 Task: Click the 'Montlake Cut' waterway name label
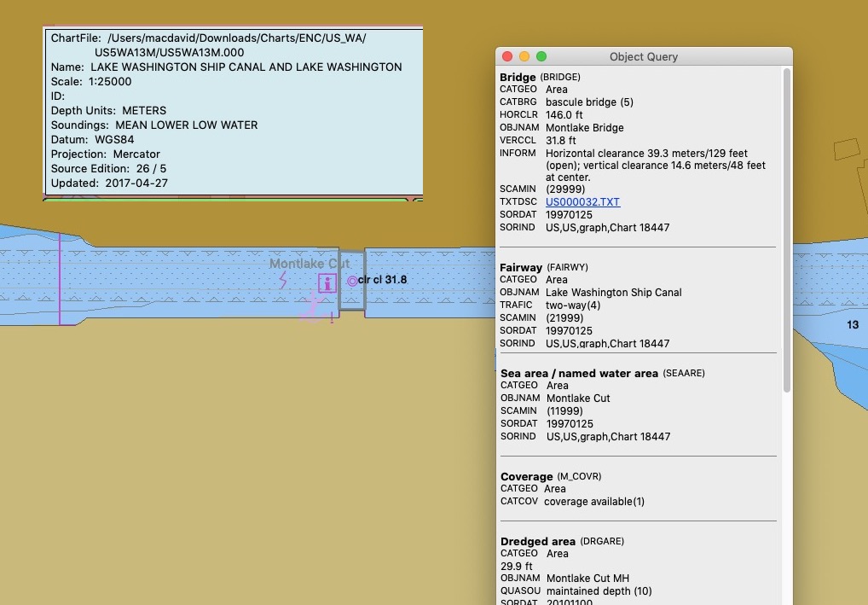(310, 264)
